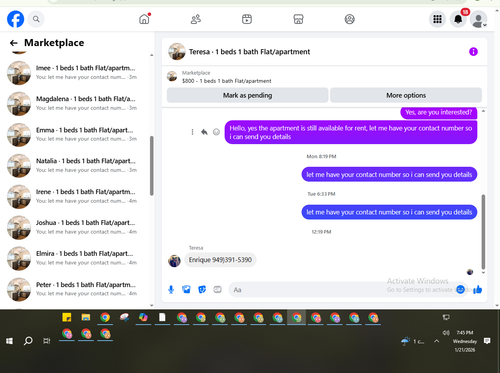Image resolution: width=500 pixels, height=373 pixels.
Task: Reply to the message with the arrow icon
Action: (204, 132)
